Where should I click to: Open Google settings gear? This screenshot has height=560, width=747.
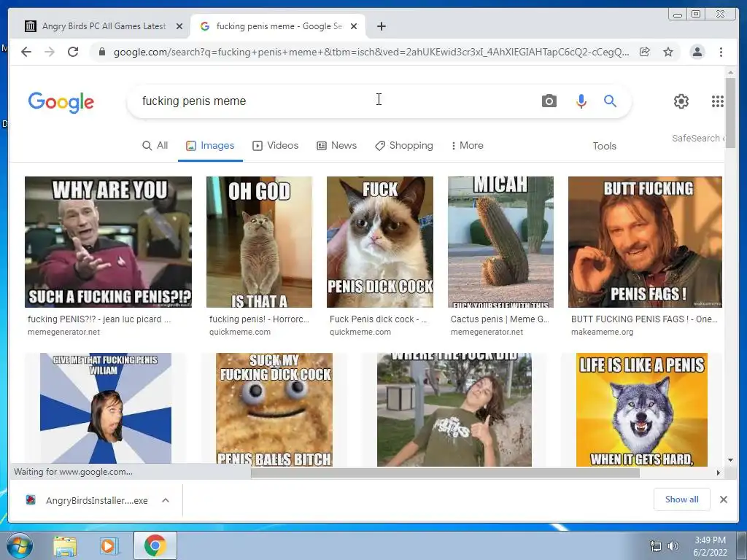tap(681, 101)
